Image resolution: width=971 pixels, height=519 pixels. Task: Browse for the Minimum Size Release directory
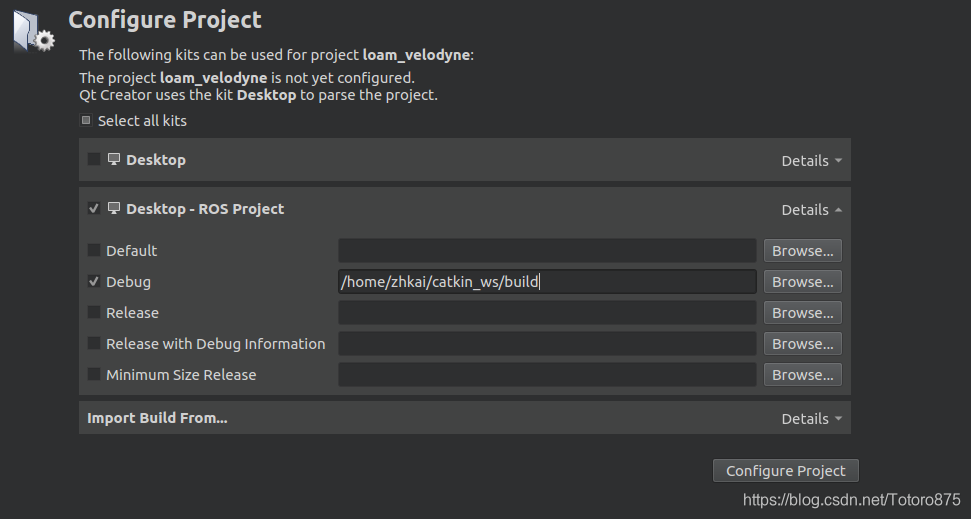click(x=803, y=375)
